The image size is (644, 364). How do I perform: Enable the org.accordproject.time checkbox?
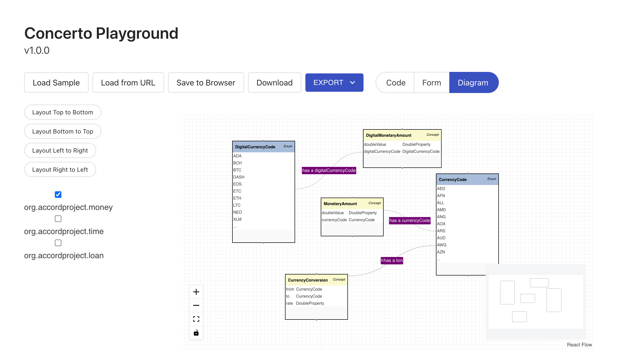pyautogui.click(x=58, y=219)
